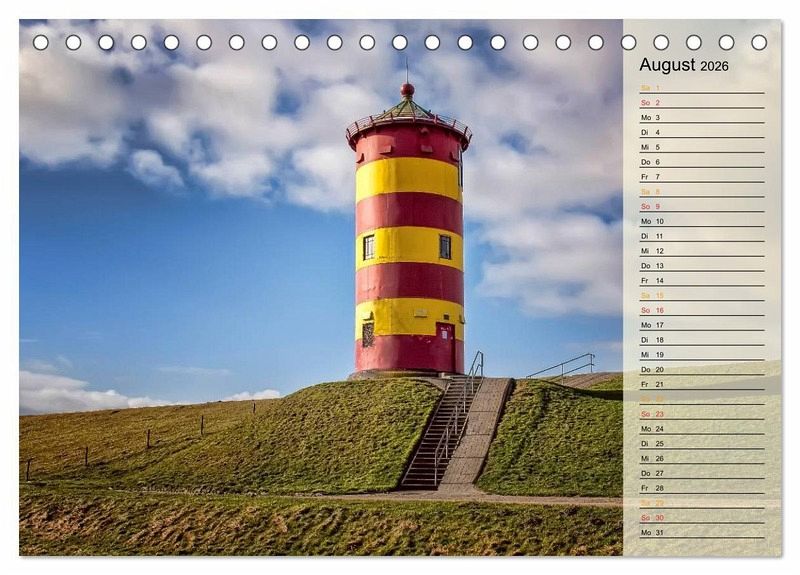
Task: Click the rightmost spiral binding hole
Action: click(759, 42)
